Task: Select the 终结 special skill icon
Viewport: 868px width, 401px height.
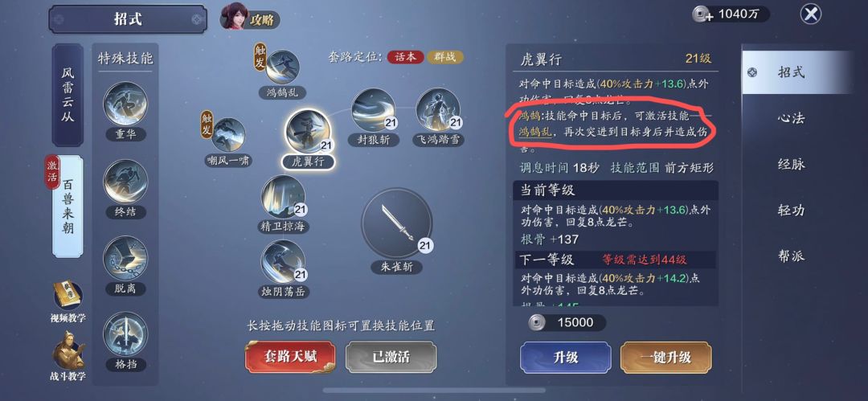Action: pyautogui.click(x=125, y=181)
